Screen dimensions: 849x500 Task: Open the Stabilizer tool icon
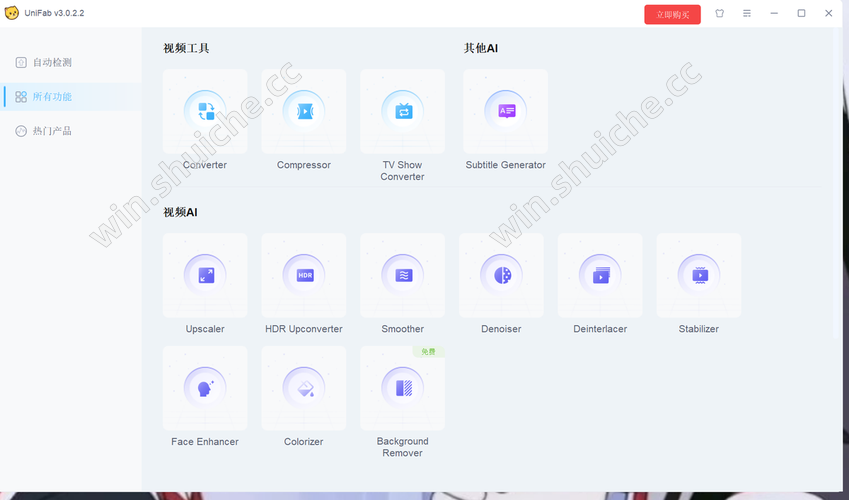tap(699, 275)
